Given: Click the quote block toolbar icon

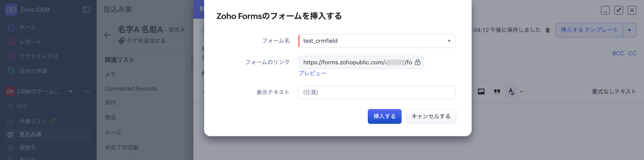Looking at the screenshot, I should click(497, 92).
